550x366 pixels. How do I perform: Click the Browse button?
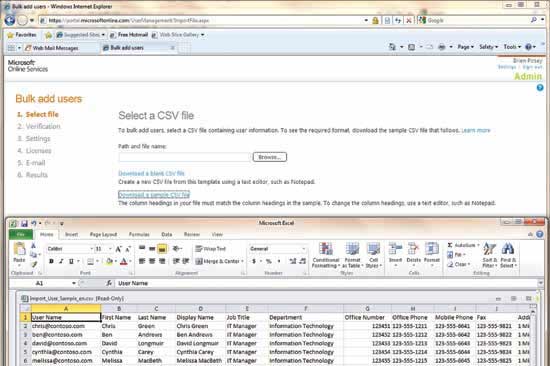pos(270,157)
